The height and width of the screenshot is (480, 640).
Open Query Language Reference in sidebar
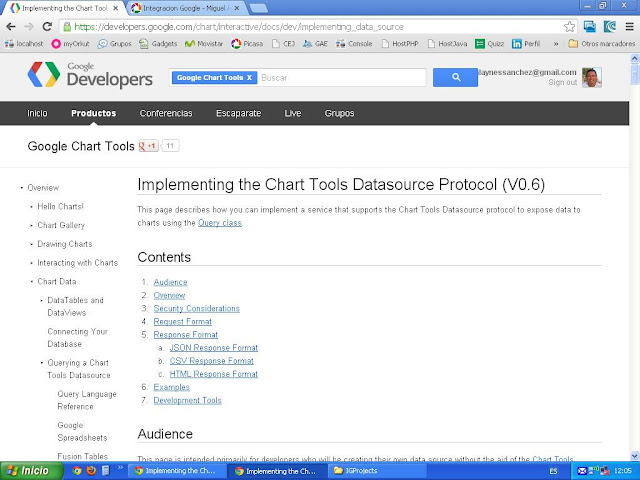(87, 400)
